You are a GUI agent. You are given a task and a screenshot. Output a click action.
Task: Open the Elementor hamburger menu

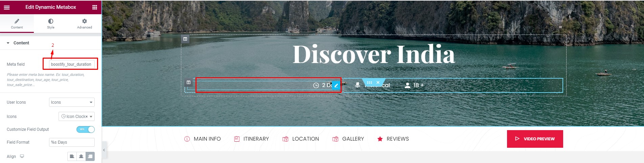tap(7, 7)
